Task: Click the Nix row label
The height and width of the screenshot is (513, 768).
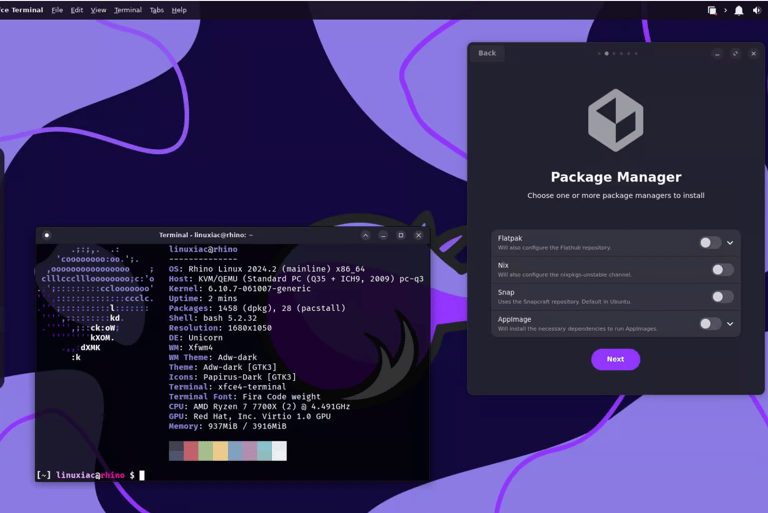Action: click(x=503, y=265)
